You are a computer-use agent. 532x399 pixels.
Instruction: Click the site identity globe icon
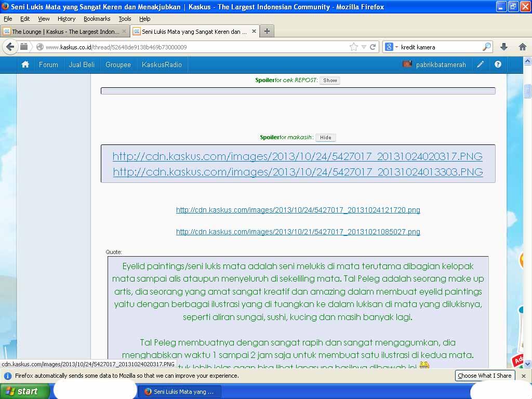coord(39,47)
